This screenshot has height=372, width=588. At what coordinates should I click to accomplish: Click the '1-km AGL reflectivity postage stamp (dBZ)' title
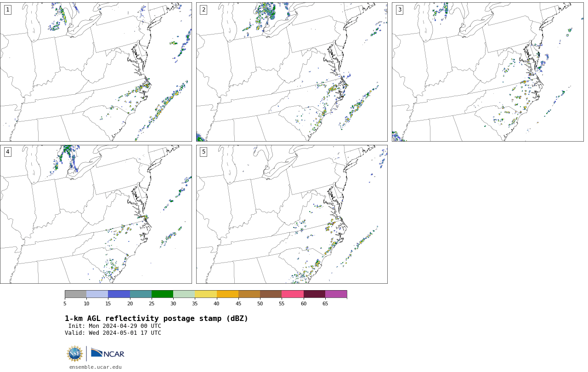[x=156, y=319]
